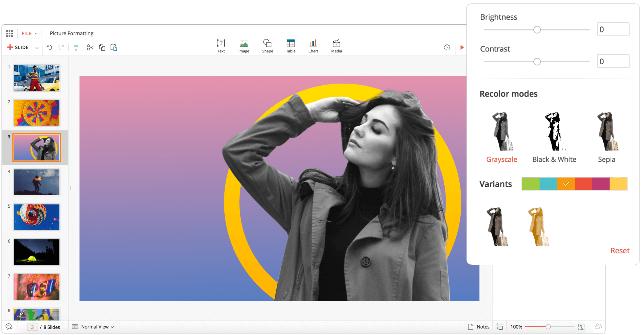Viewport: 644px width, 335px height.
Task: Click the Shape insert icon
Action: [x=267, y=46]
